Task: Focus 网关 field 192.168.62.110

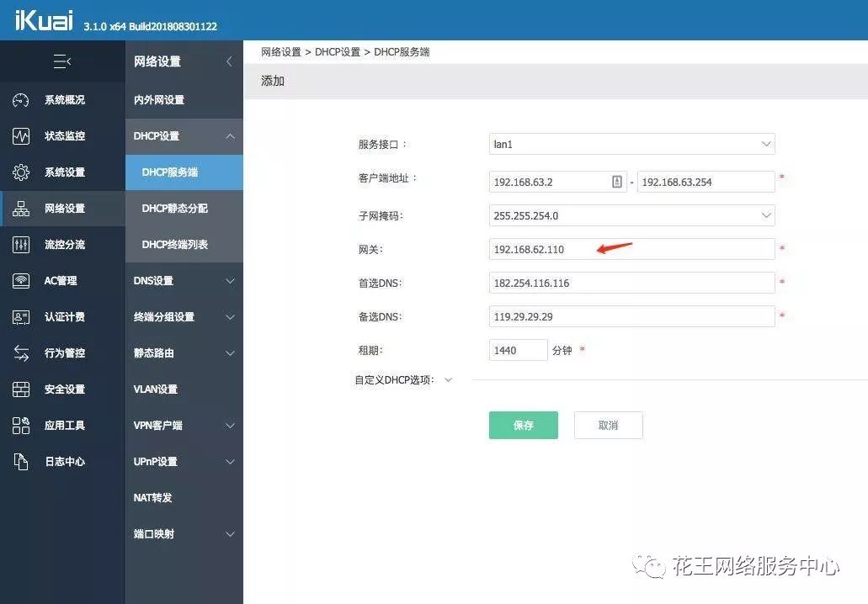Action: [x=631, y=250]
